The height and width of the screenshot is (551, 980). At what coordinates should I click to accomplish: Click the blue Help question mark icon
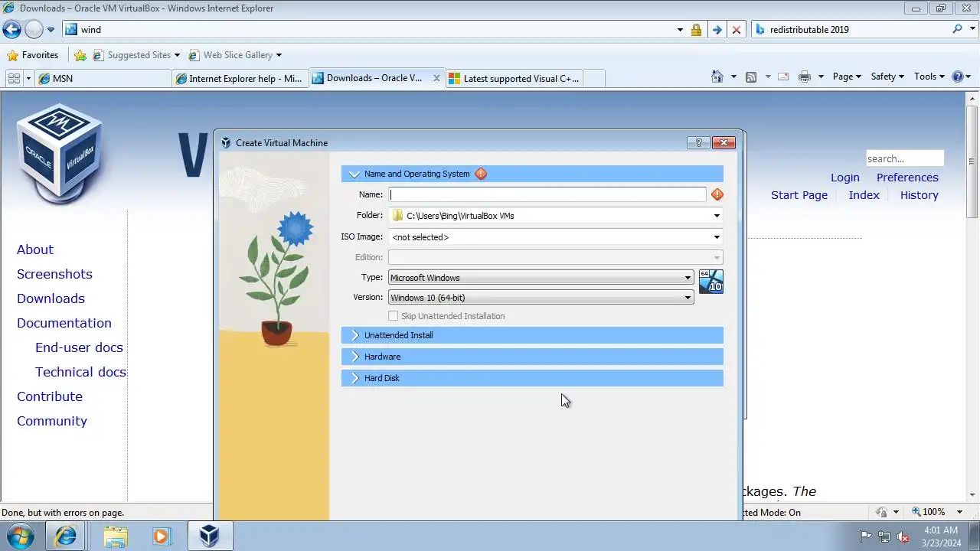[957, 77]
